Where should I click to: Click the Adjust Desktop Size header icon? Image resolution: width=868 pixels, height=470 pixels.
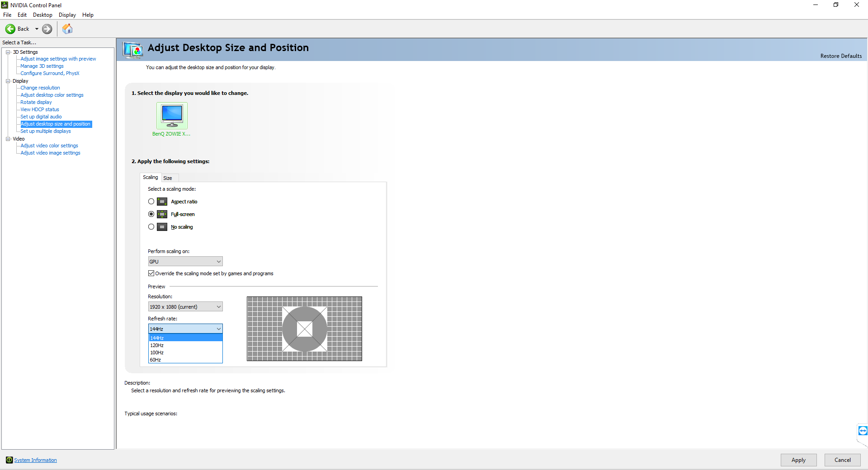pyautogui.click(x=133, y=50)
